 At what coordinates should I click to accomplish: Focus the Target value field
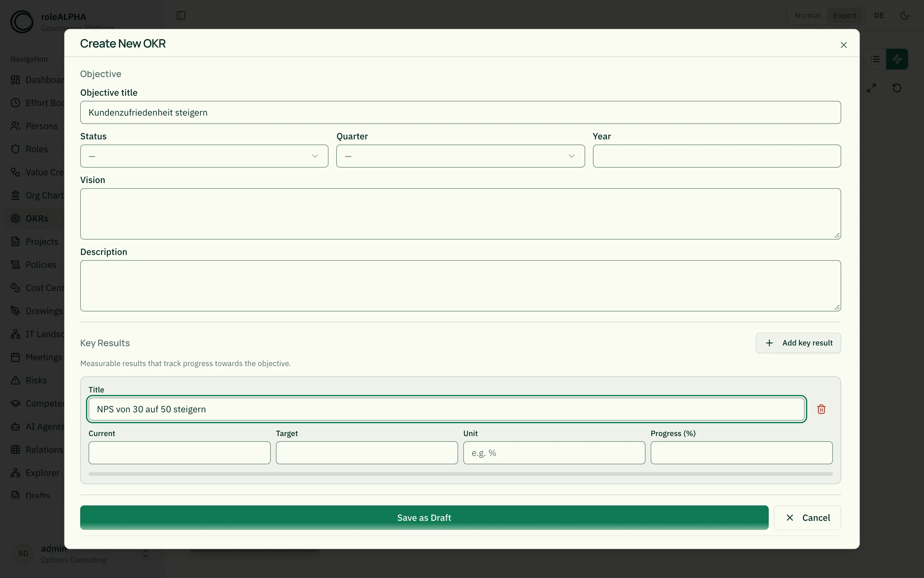[x=367, y=453]
